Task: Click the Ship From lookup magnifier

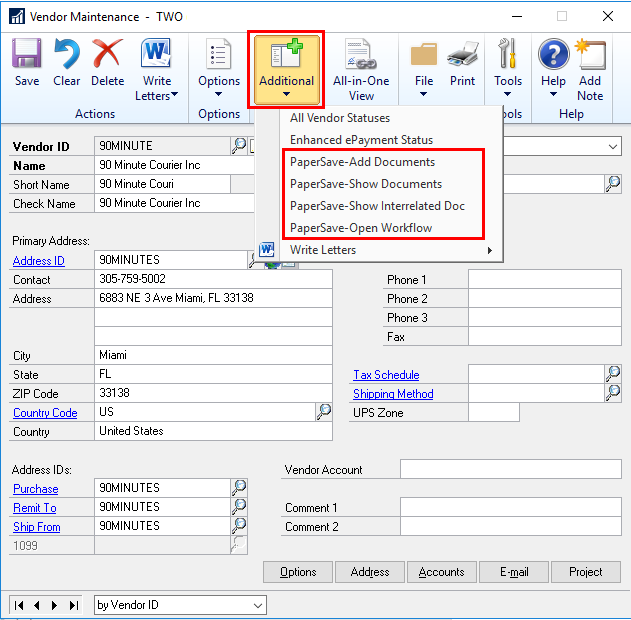Action: (x=239, y=525)
